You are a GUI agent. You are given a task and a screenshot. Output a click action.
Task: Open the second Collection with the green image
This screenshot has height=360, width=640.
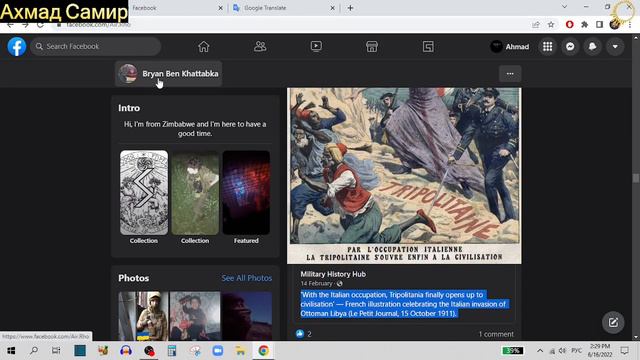(x=195, y=193)
